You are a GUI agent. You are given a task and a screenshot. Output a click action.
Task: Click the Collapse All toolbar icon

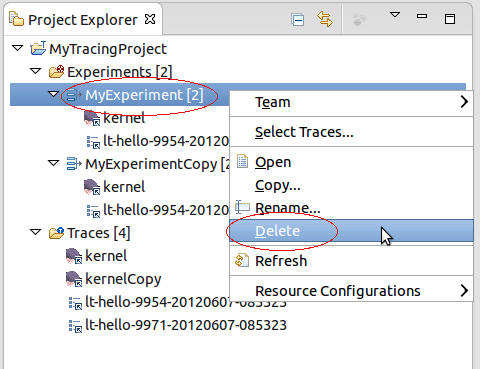click(x=297, y=19)
